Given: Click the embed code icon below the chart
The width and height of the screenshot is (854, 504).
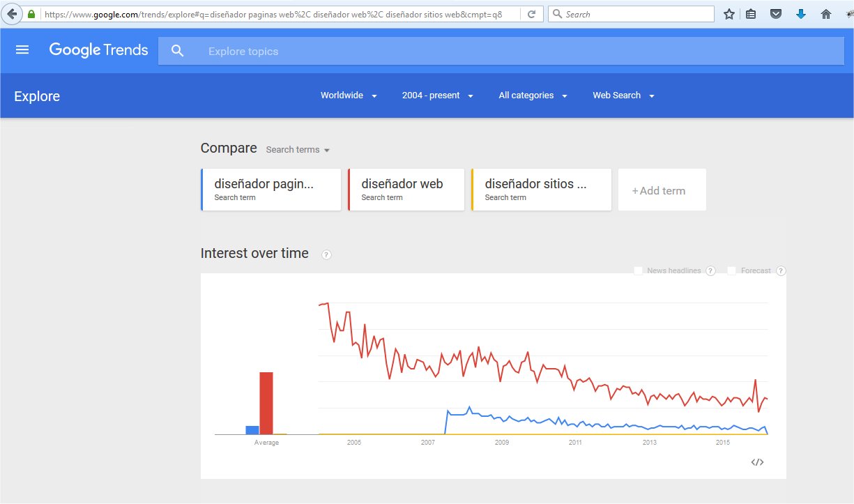Looking at the screenshot, I should 757,462.
